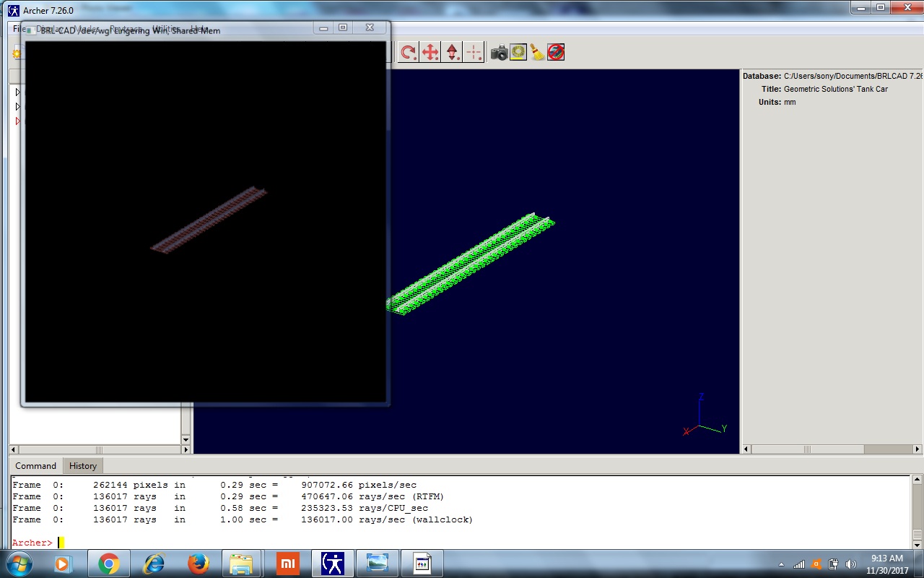Click tree panel horizontal scrollbar right arrow
924x578 pixels.
(186, 449)
